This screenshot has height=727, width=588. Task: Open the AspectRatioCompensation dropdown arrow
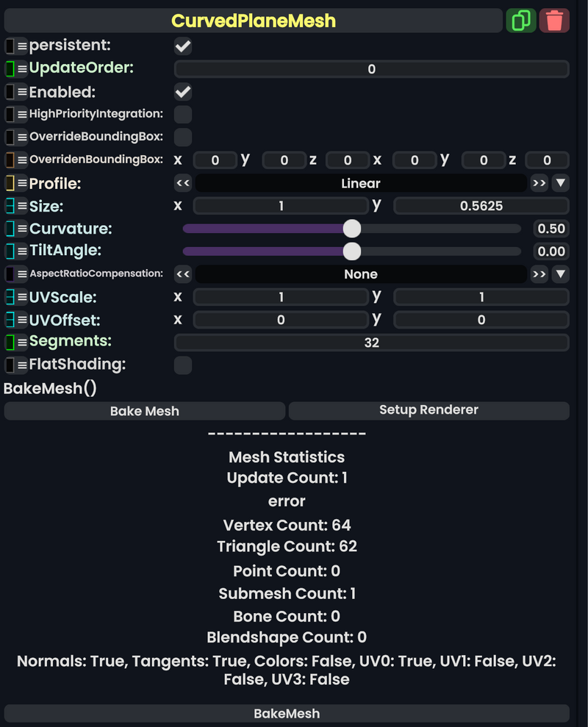(x=560, y=273)
